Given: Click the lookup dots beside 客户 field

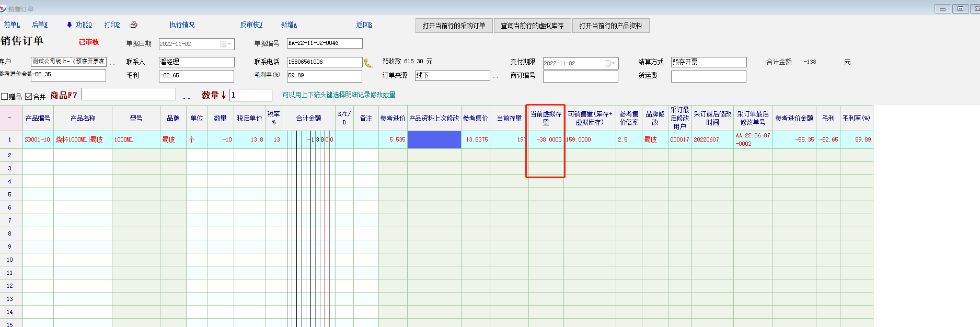Looking at the screenshot, I should coord(112,63).
